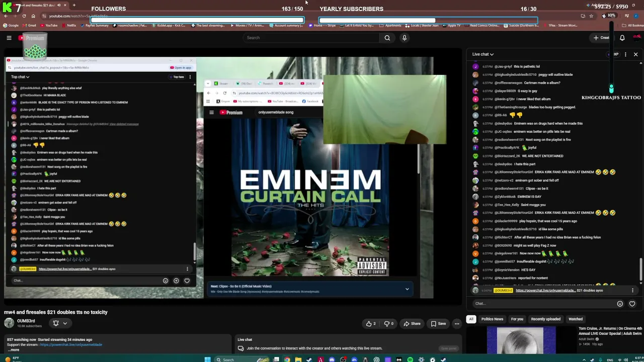Open the OUMB3rd channel avatar
The width and height of the screenshot is (644, 362).
pyautogui.click(x=9, y=323)
